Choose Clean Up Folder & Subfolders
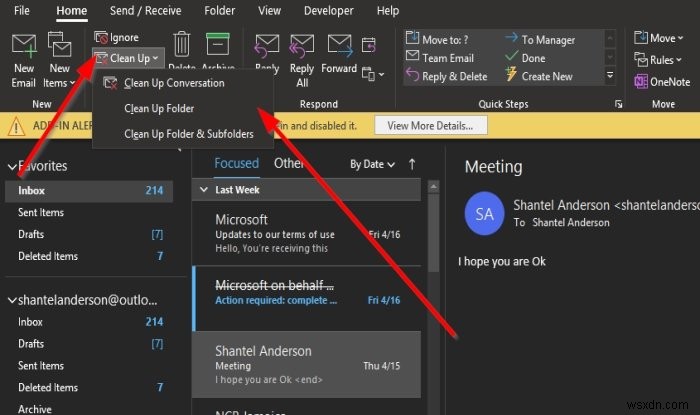Image resolution: width=700 pixels, height=415 pixels. [183, 134]
